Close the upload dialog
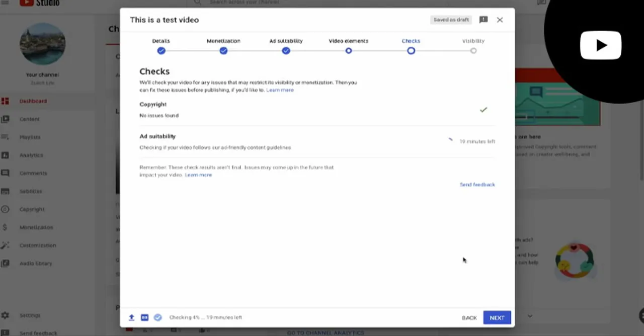The width and height of the screenshot is (644, 336). (x=500, y=20)
